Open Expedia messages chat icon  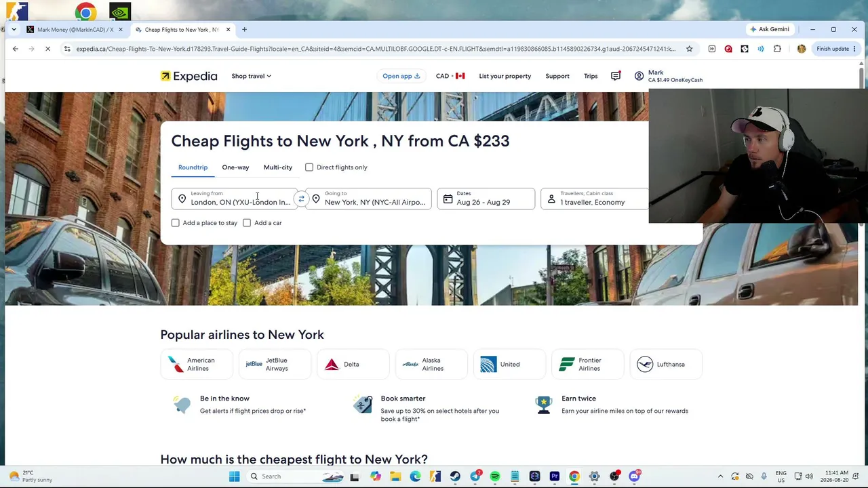(616, 76)
